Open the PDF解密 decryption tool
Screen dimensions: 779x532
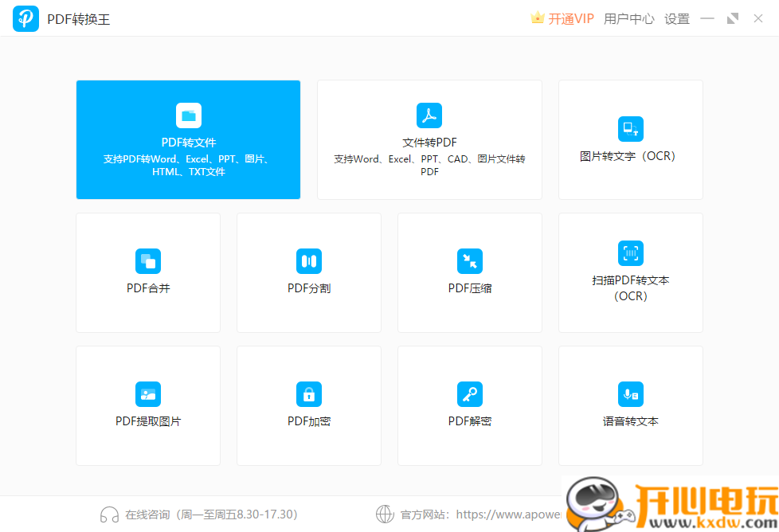(469, 405)
